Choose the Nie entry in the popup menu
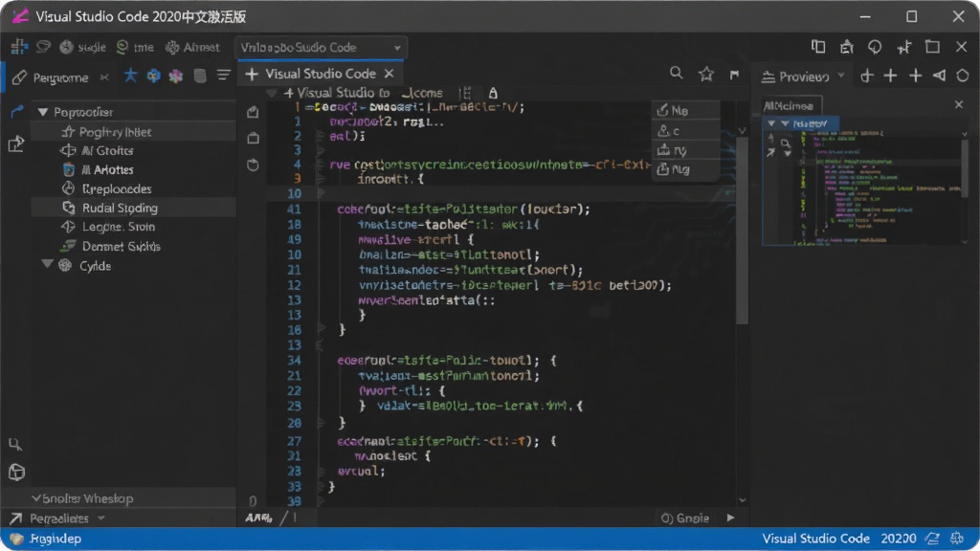Screen dimensions: 980x551 point(685,111)
